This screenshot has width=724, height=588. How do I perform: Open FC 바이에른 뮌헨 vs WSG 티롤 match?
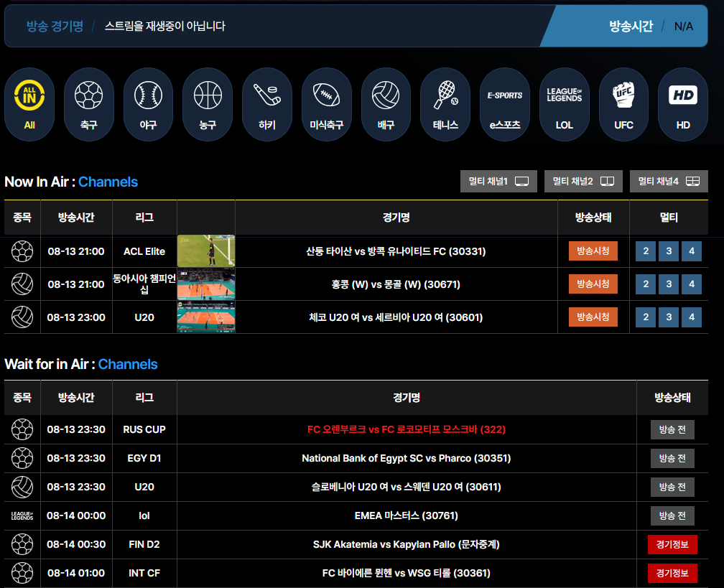(x=407, y=573)
